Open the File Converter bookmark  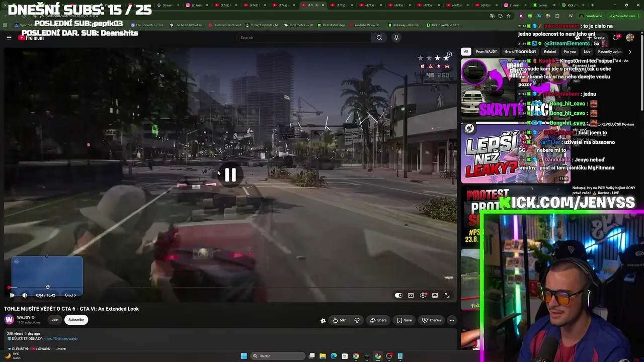[x=148, y=25]
